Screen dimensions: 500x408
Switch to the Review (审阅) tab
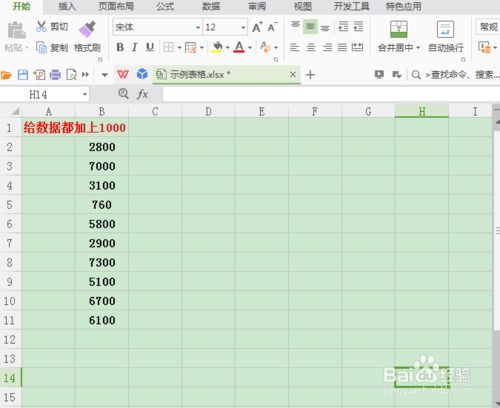257,6
